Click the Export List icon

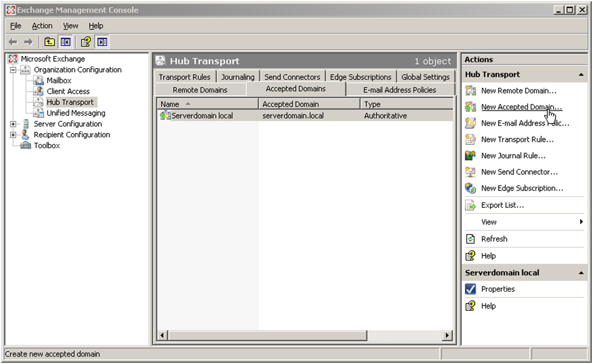[471, 205]
